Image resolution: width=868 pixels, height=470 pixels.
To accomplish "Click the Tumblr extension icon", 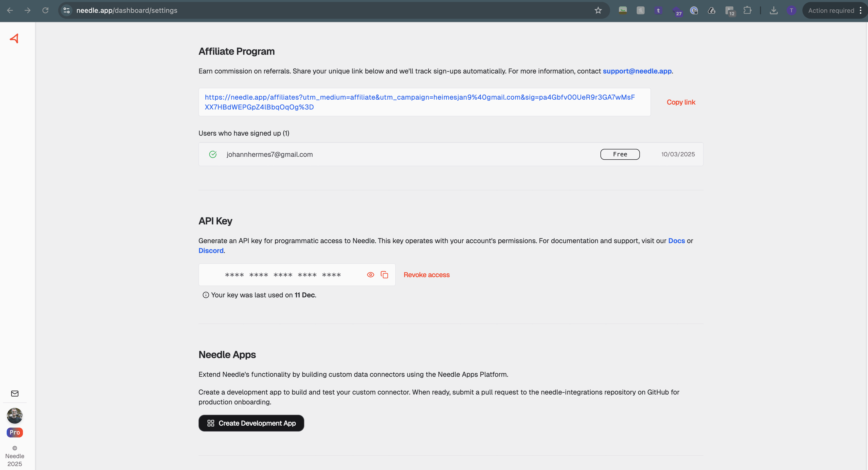I will (658, 10).
